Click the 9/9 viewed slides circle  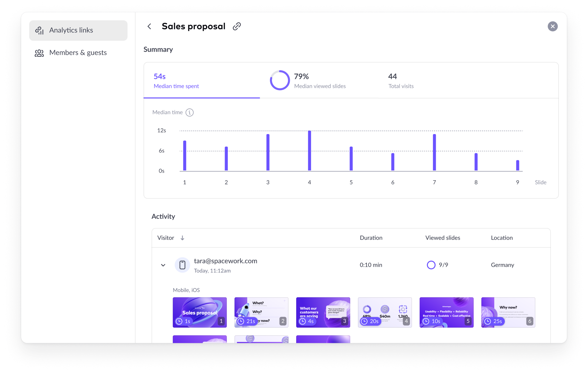[x=431, y=265]
